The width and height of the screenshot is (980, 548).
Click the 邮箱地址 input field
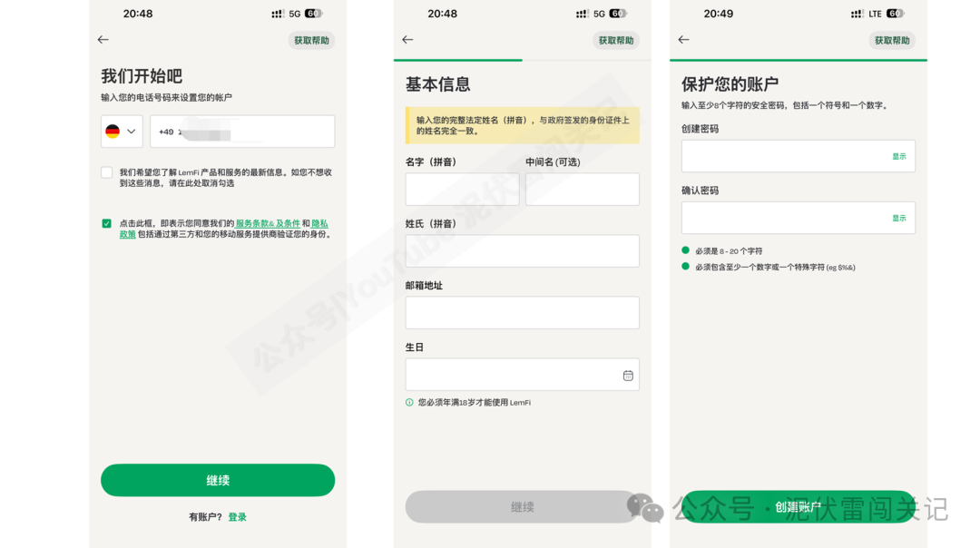[x=523, y=312]
